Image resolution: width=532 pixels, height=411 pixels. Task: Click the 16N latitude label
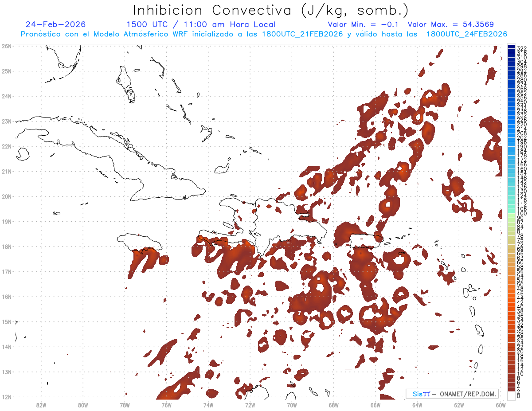coord(7,297)
